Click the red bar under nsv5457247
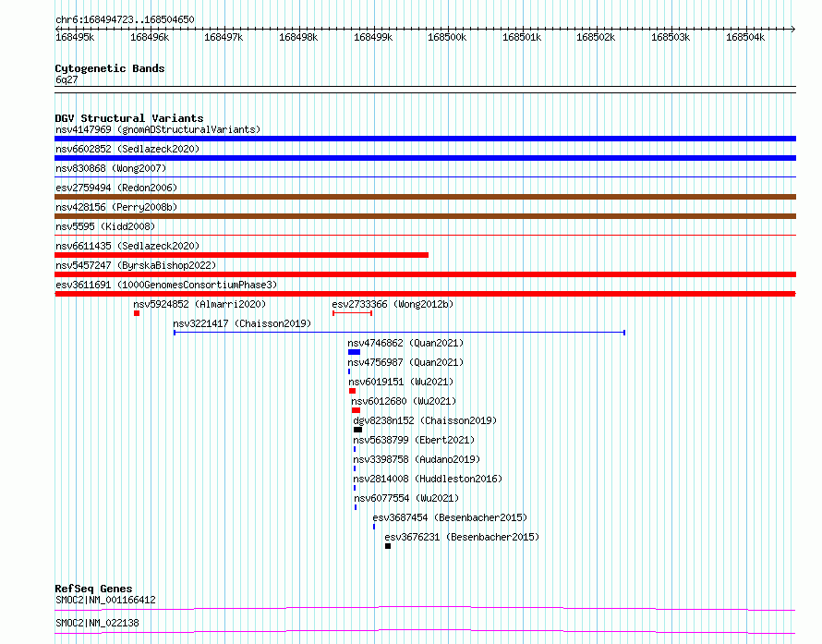 (x=425, y=274)
